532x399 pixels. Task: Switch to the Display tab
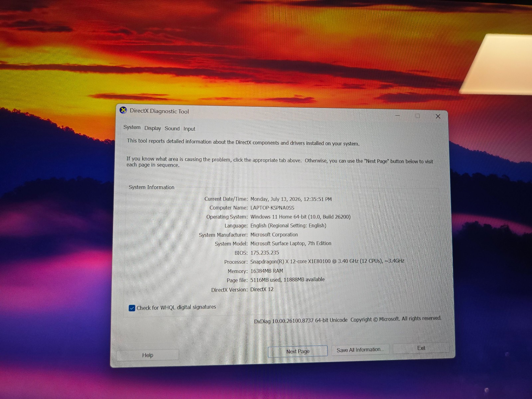153,128
